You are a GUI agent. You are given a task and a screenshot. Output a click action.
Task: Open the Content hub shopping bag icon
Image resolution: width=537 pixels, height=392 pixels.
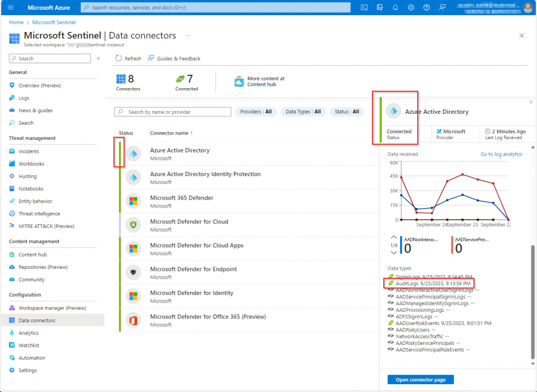coord(239,81)
